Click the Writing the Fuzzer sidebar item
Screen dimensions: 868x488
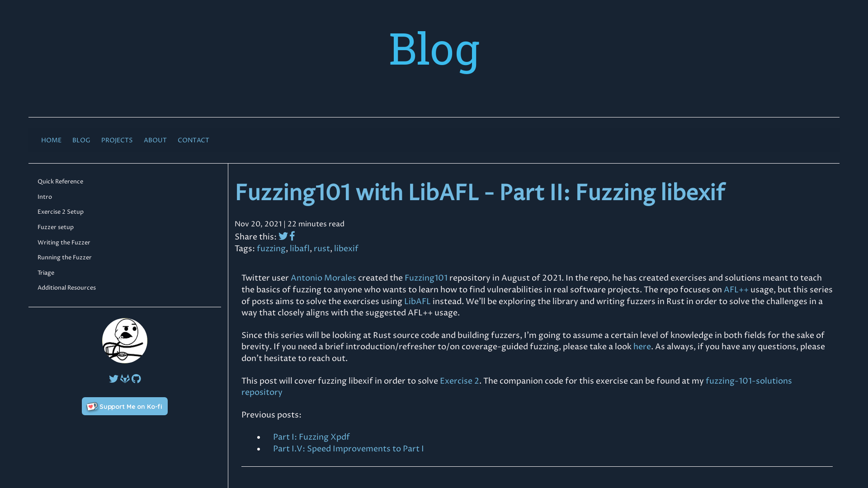[64, 242]
